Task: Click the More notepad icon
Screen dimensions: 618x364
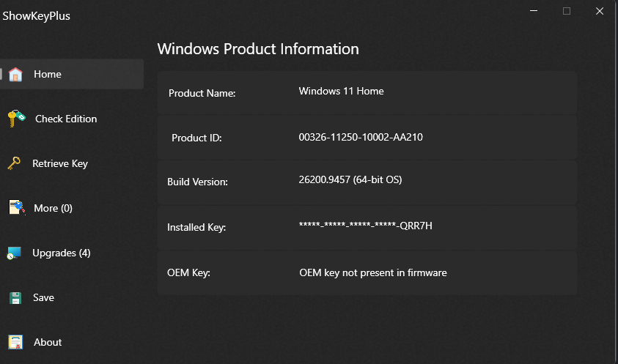Action: (x=17, y=207)
